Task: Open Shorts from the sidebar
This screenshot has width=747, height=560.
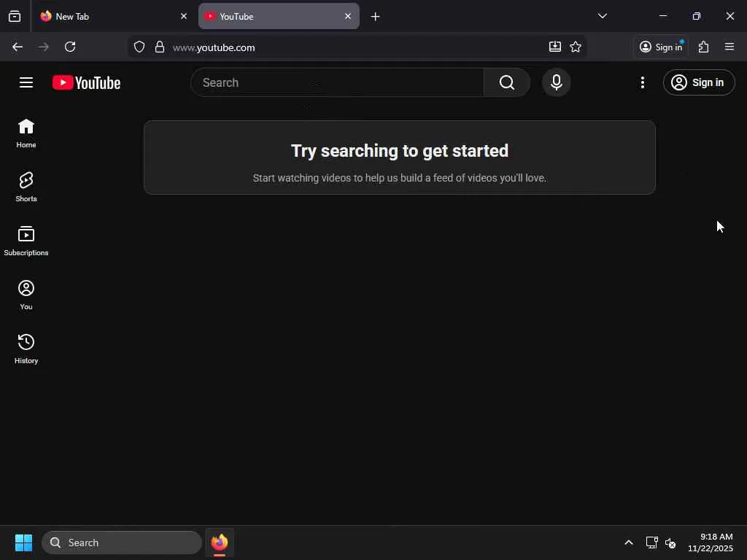Action: pos(26,187)
